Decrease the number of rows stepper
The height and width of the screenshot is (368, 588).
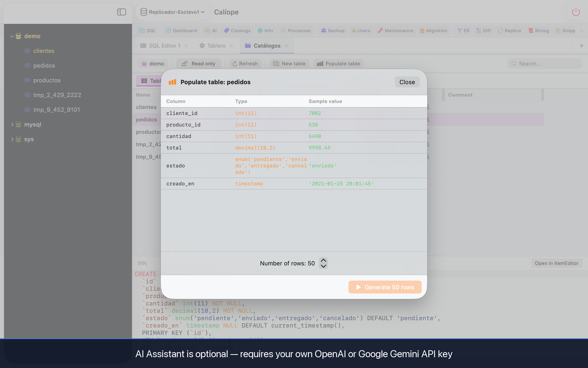(x=323, y=266)
